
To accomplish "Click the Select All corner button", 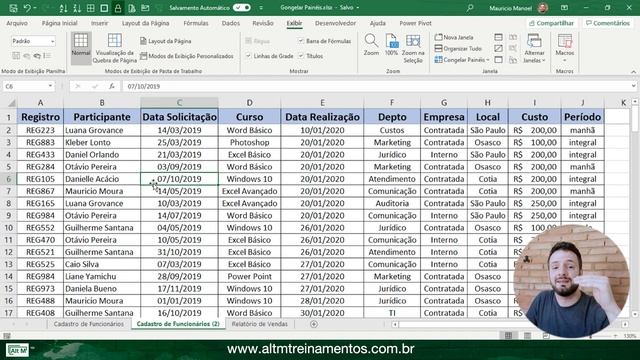I will pyautogui.click(x=9, y=103).
